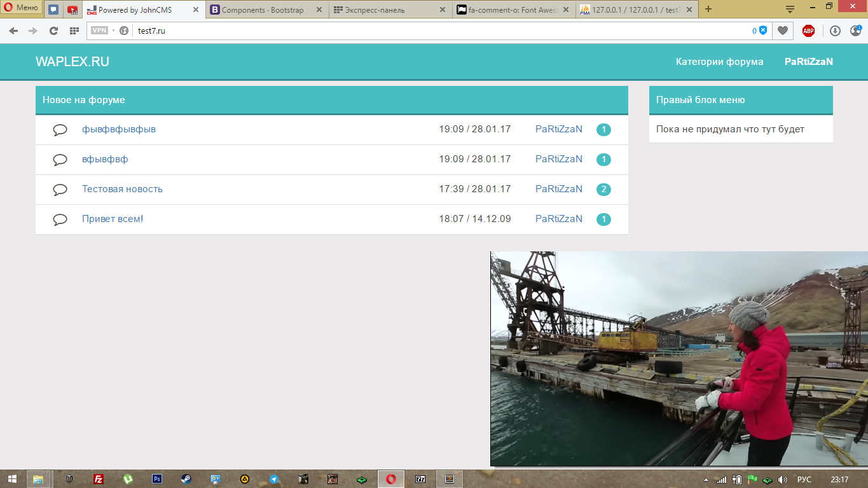Click the floating video popup
This screenshot has width=868, height=488.
click(x=679, y=359)
